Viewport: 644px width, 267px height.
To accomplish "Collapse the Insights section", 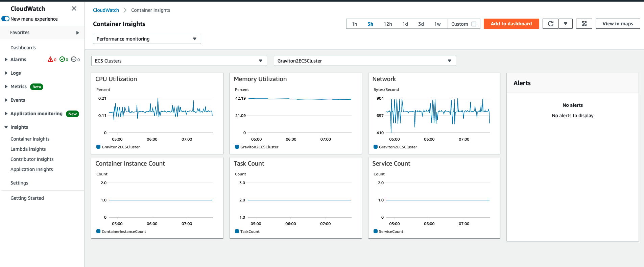I will pos(6,127).
